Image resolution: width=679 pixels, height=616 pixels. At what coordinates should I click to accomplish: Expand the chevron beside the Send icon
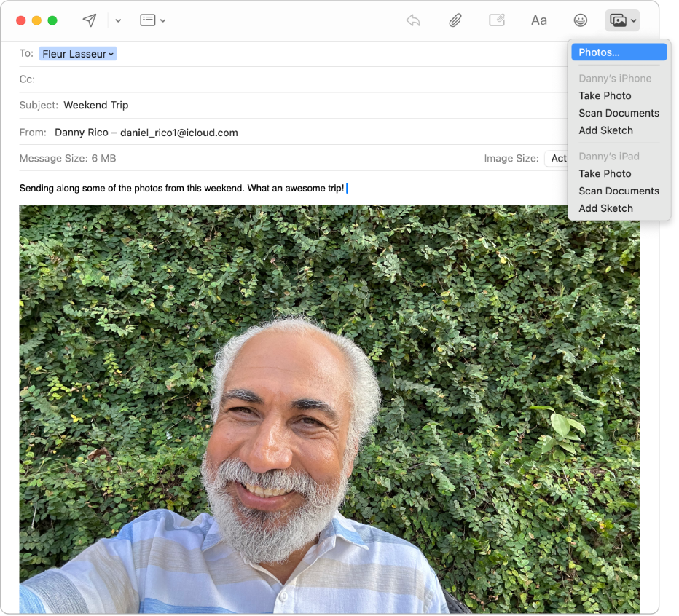[x=117, y=20]
